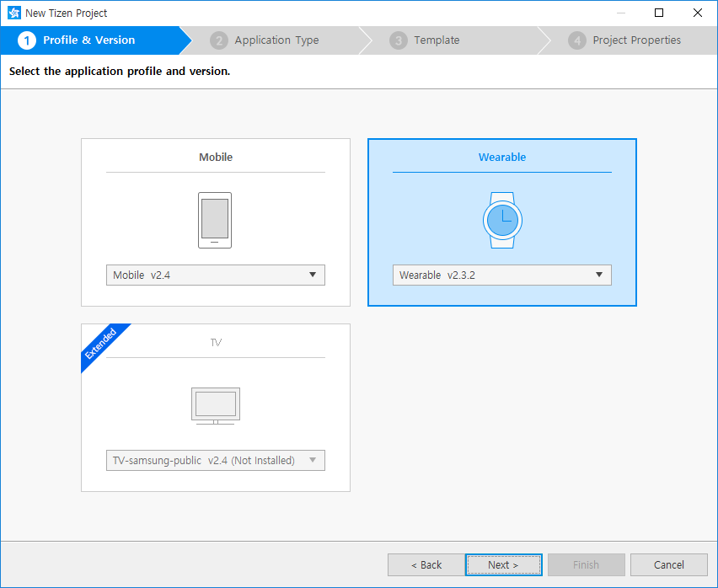Screen dimensions: 718x588
Task: Jump to the Project Properties step
Action: [636, 40]
